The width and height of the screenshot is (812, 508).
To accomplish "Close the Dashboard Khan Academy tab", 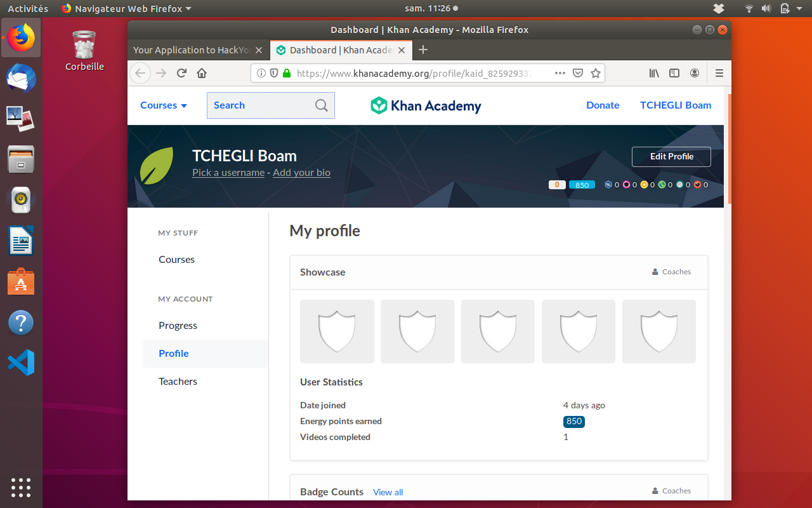I will pyautogui.click(x=402, y=50).
